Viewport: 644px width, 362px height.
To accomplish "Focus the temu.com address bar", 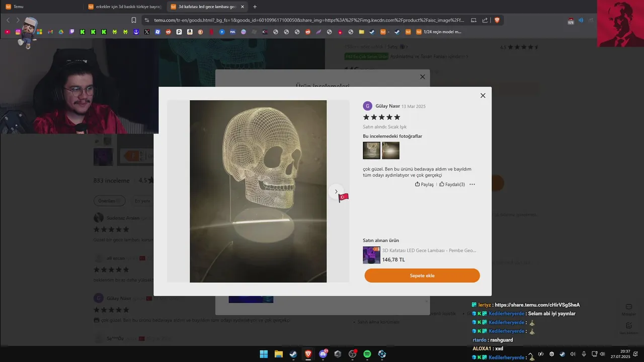I will pyautogui.click(x=308, y=20).
